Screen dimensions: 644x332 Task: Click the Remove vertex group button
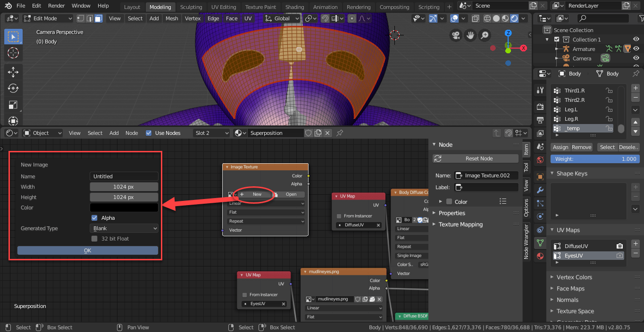pyautogui.click(x=582, y=147)
